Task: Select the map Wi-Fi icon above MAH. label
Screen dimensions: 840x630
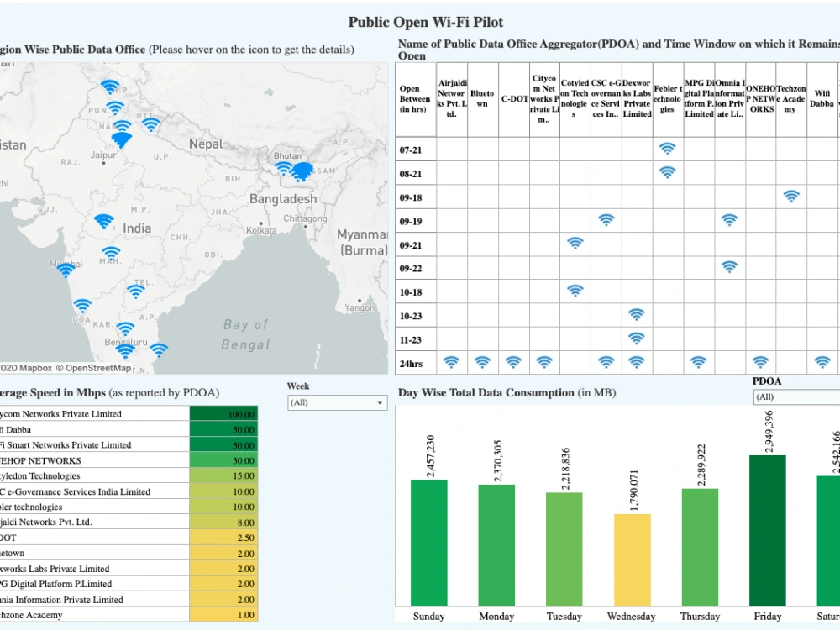Action: (111, 253)
